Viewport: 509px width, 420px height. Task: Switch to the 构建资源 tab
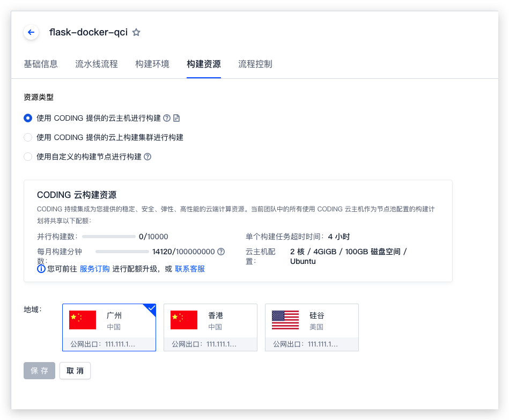coord(204,64)
